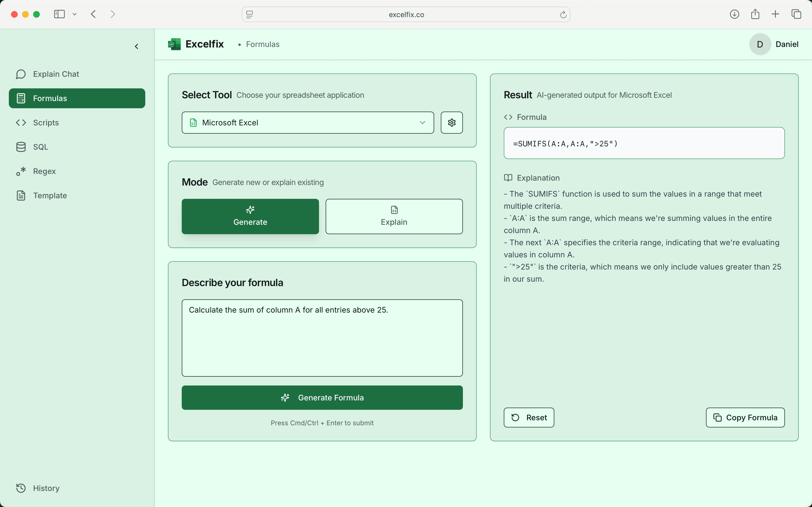Select the Formulas sidebar item
Viewport: 812px width, 507px height.
[x=77, y=98]
